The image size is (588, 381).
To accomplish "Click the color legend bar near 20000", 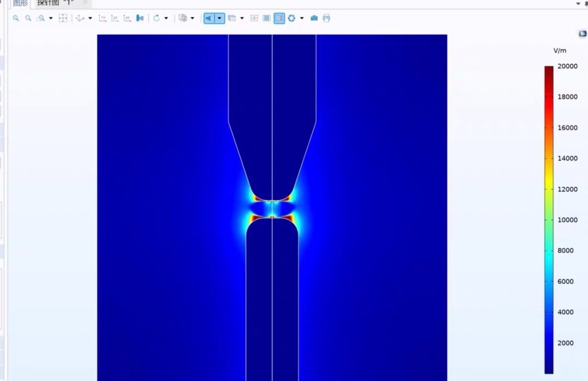I will pyautogui.click(x=549, y=69).
